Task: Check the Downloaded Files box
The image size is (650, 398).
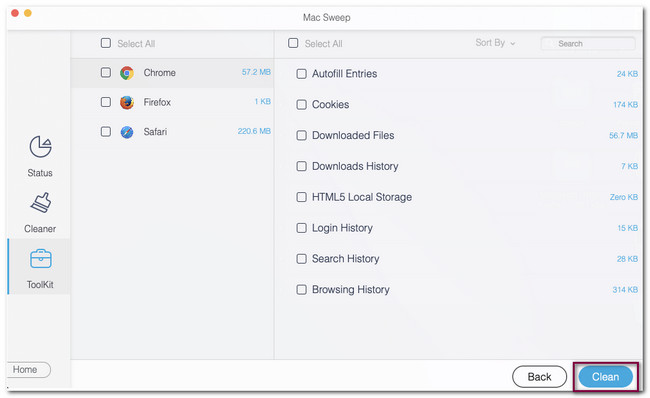Action: [301, 136]
